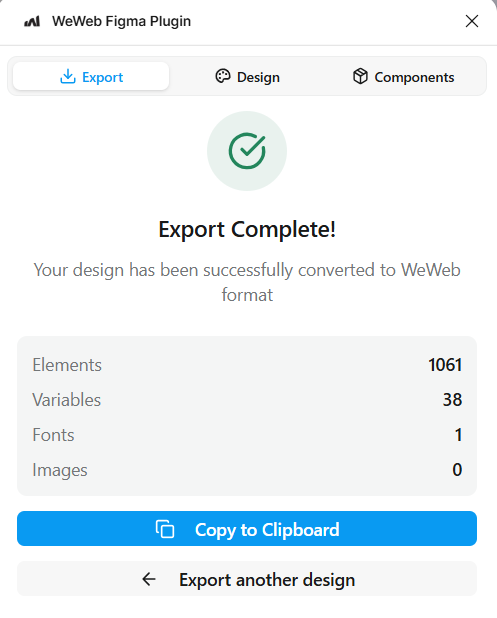Viewport: 497px width, 618px height.
Task: Click the WeWeb Figma Plugin title
Action: pos(121,21)
